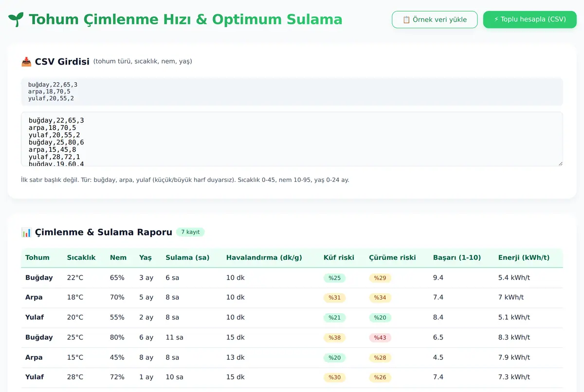Click the 5.4 kWh/t energy value
This screenshot has height=392, width=584.
514,278
